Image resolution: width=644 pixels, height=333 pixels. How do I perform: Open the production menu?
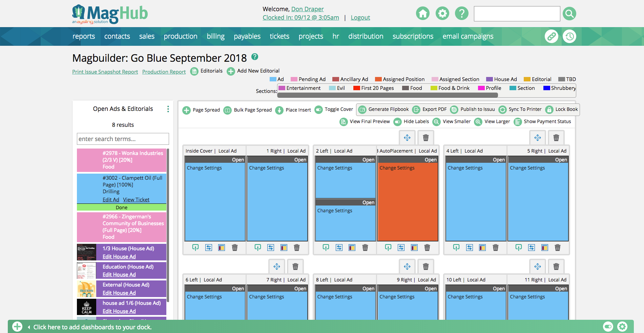click(181, 36)
